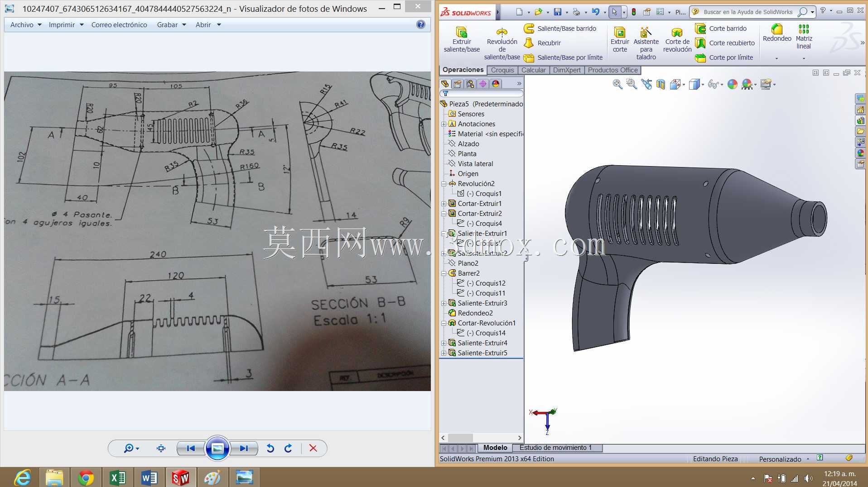The image size is (868, 487).
Task: Switch to the Calcular tab
Action: (533, 70)
